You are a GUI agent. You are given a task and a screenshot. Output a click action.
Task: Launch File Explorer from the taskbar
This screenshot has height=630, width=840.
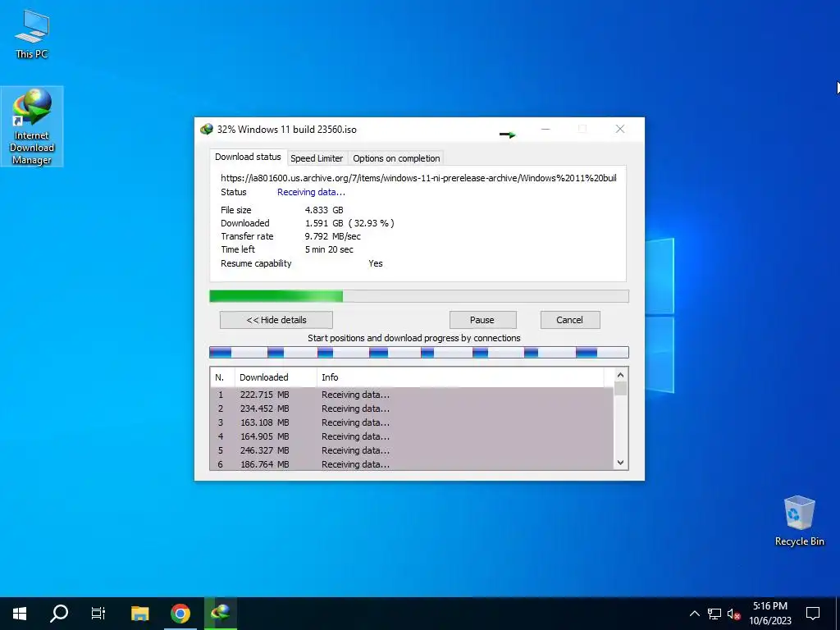tap(139, 614)
